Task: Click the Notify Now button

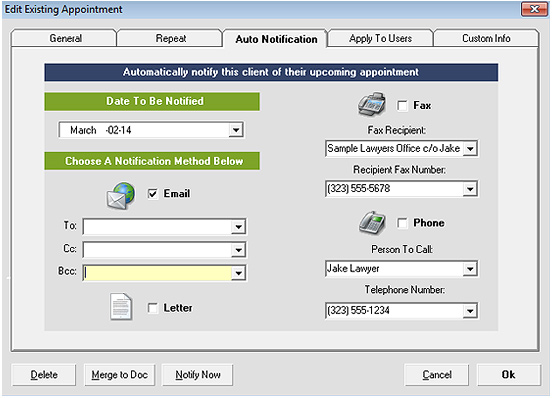Action: click(x=197, y=375)
